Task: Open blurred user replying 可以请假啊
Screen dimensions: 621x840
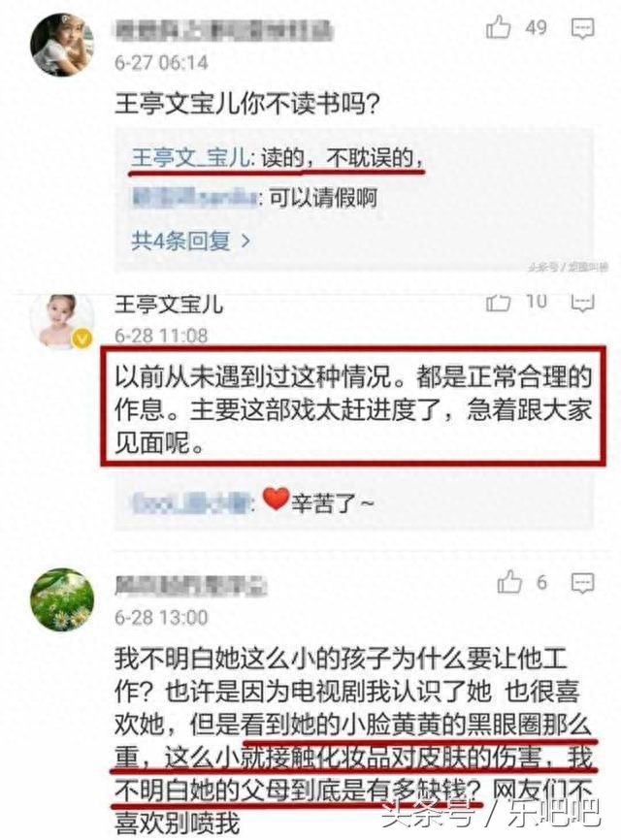Action: coord(194,198)
